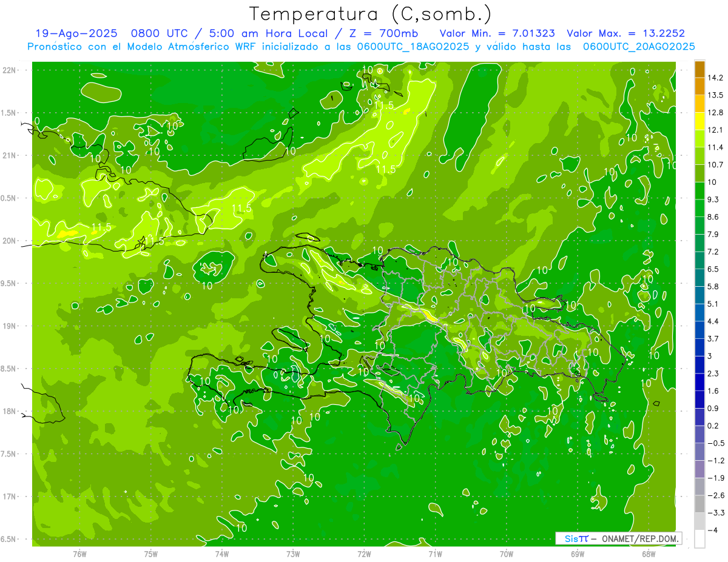Click the '18N' latitude axis label
The width and height of the screenshot is (728, 562).
(8, 411)
